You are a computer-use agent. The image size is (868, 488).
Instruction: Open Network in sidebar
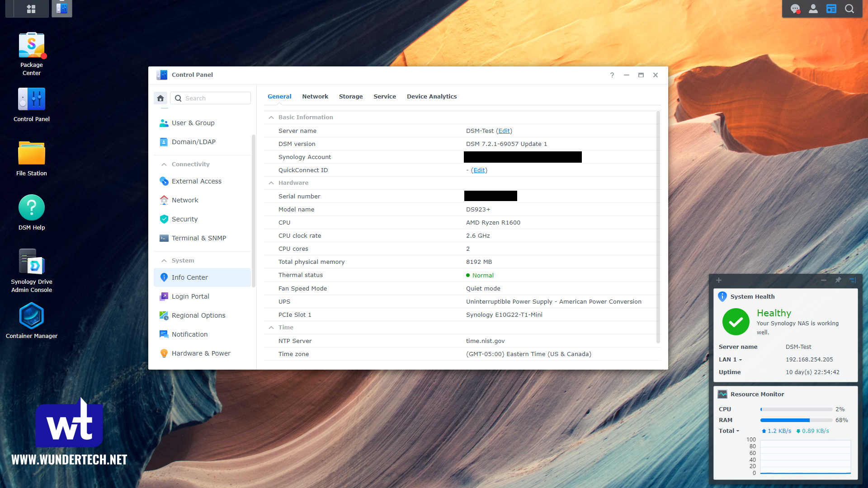point(202,200)
